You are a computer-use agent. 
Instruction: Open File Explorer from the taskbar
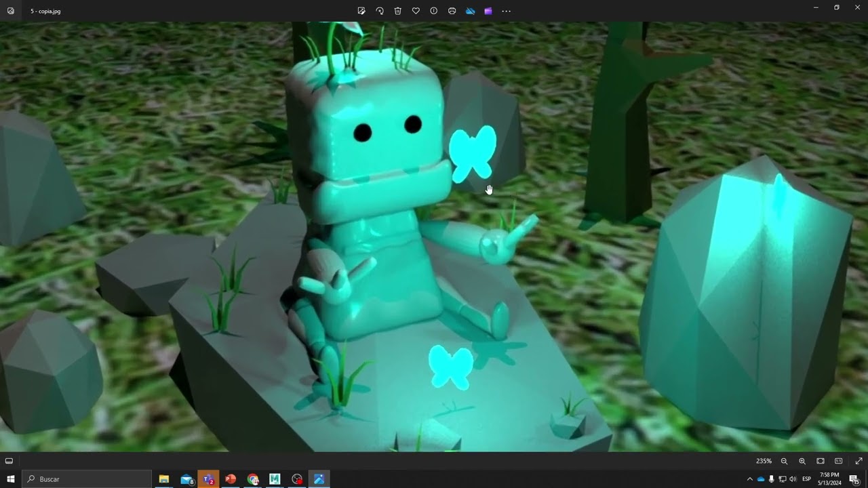164,479
